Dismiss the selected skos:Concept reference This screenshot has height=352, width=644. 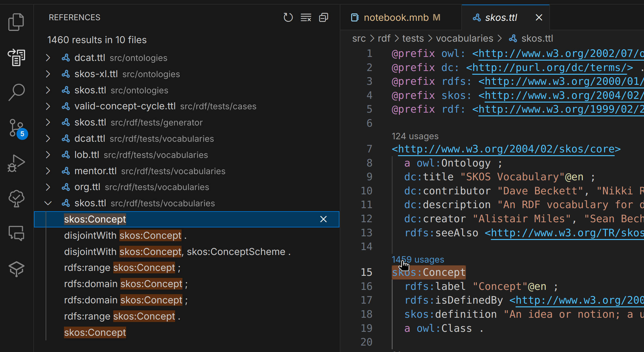323,219
